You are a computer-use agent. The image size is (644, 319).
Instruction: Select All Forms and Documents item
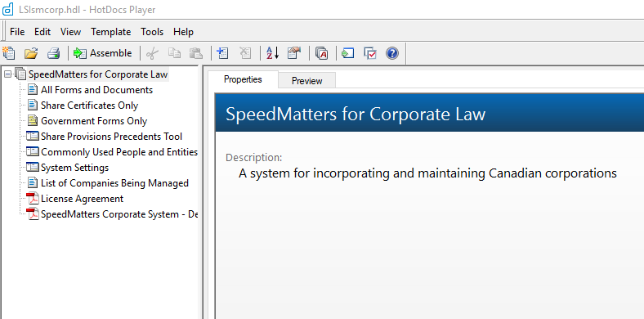coord(96,90)
